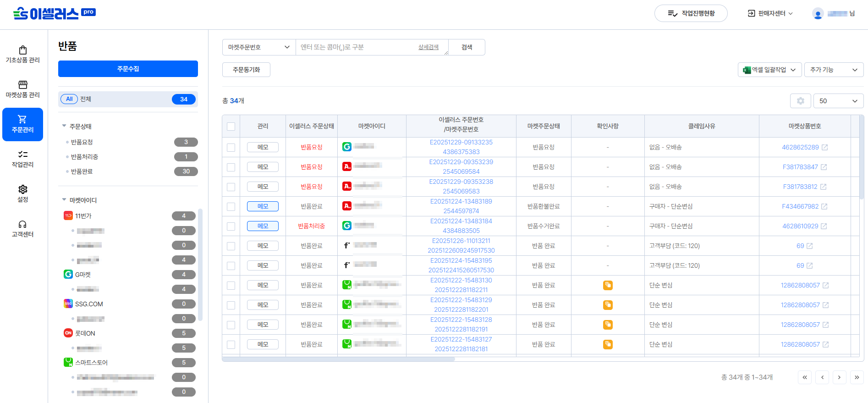Open the 마켓주문번호 search type dropdown

(259, 47)
